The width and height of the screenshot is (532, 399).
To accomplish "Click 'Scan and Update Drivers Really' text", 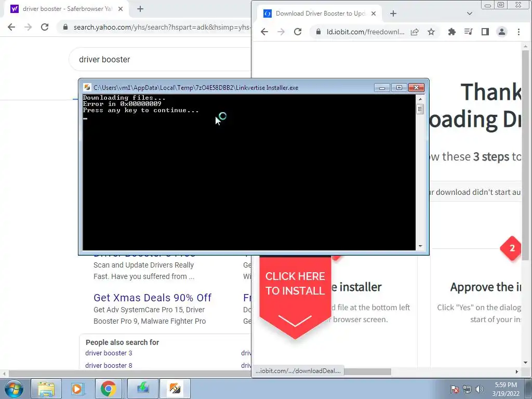I will coord(143,265).
